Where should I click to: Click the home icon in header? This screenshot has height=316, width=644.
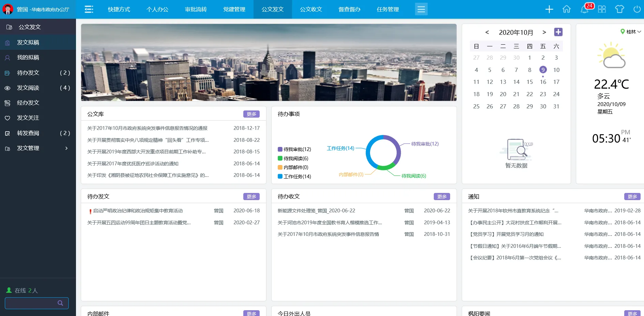[567, 9]
